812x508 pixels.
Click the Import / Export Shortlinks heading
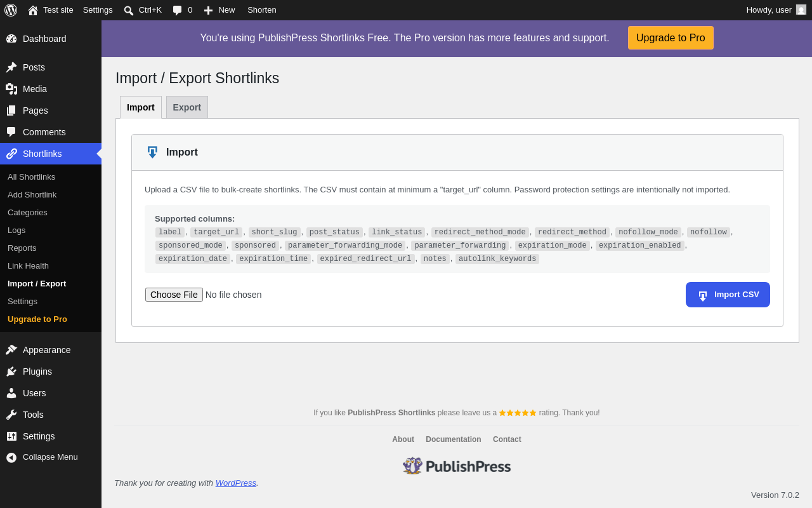pyautogui.click(x=197, y=78)
